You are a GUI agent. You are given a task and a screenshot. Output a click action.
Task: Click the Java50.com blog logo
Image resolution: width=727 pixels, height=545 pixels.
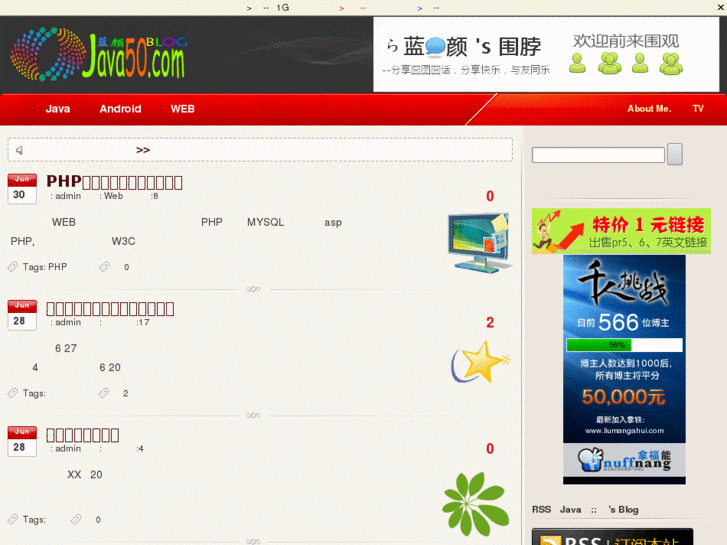point(98,55)
